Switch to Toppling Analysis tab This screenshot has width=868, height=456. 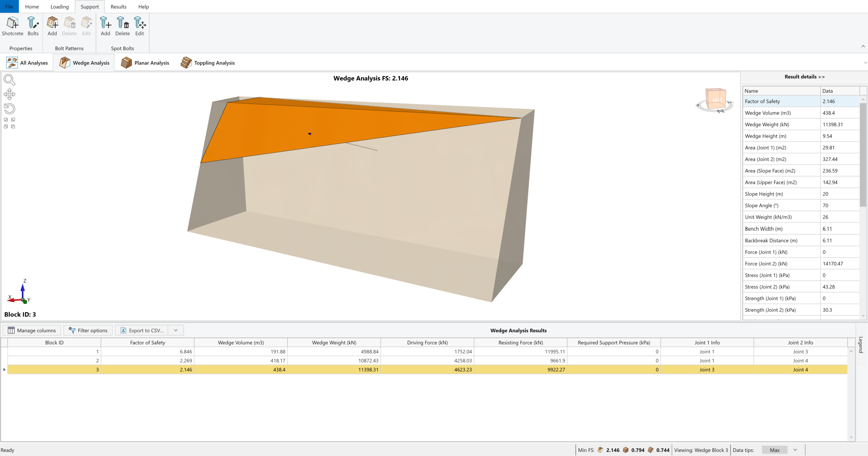[x=208, y=63]
